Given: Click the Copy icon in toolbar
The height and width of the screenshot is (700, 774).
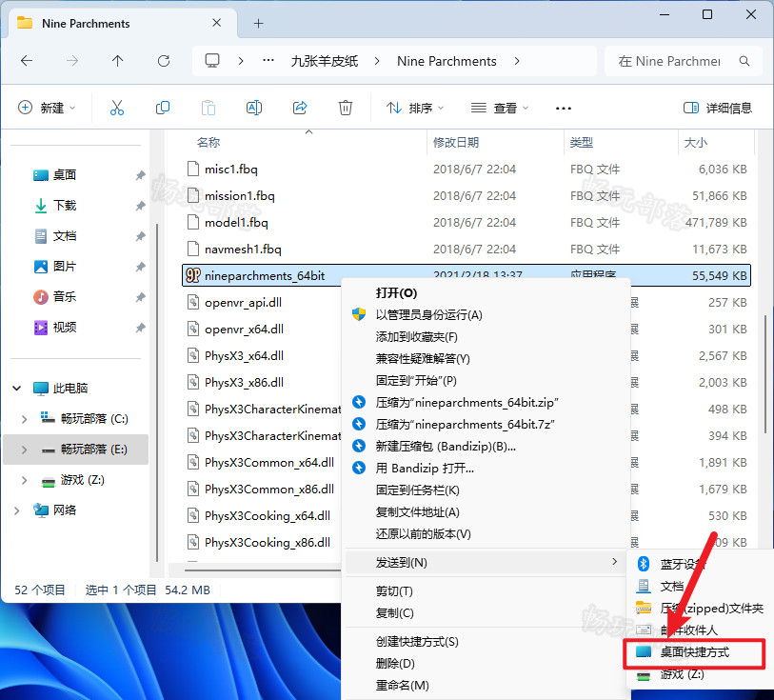Looking at the screenshot, I should click(163, 108).
